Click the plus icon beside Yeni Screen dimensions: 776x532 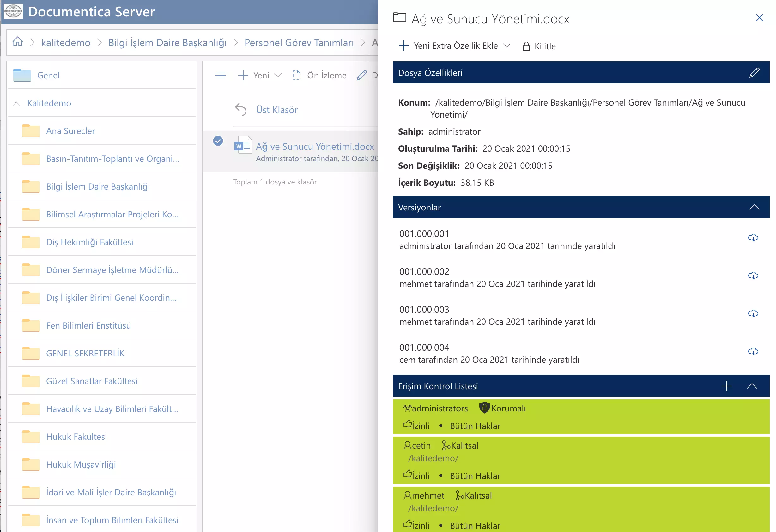(x=243, y=75)
